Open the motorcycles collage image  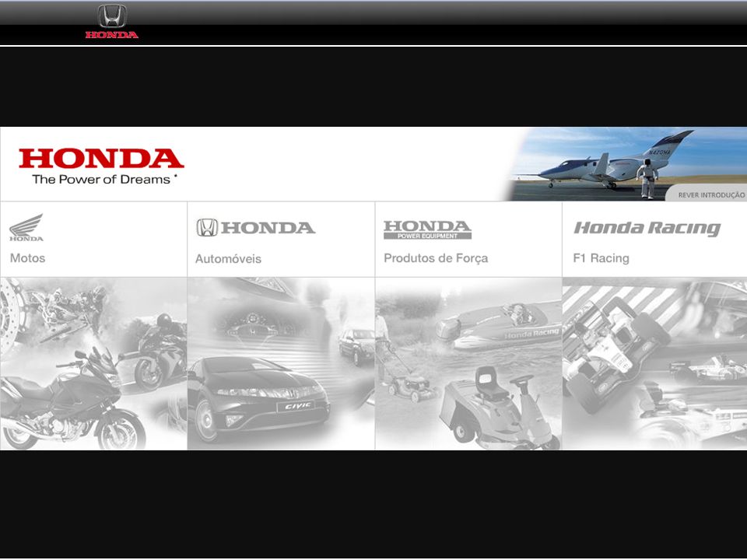click(x=93, y=364)
